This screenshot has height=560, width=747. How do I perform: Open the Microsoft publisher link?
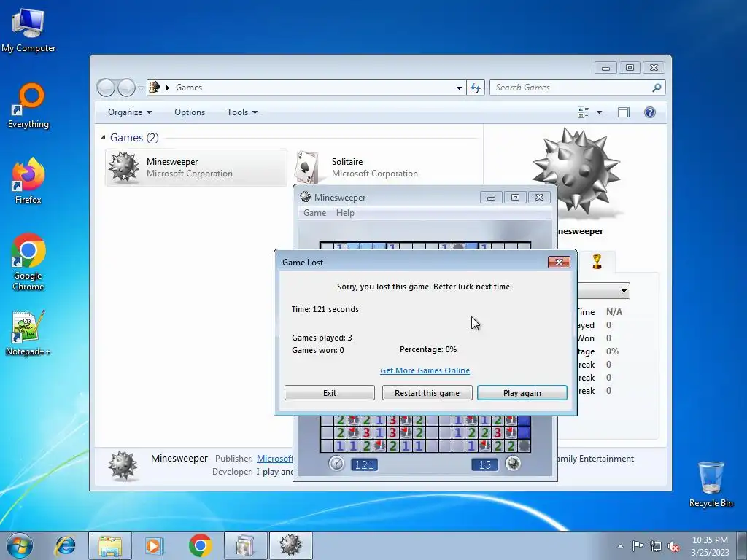pos(274,459)
